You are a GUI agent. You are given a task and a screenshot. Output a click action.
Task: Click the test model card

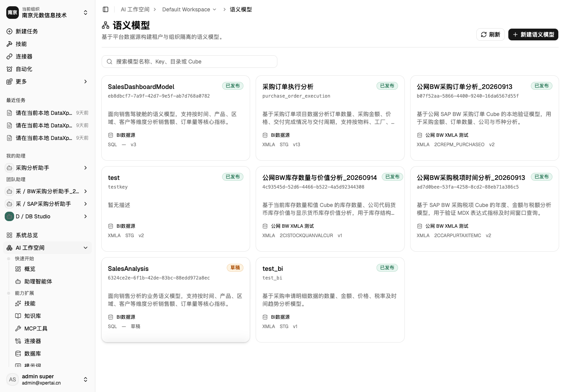(x=175, y=209)
